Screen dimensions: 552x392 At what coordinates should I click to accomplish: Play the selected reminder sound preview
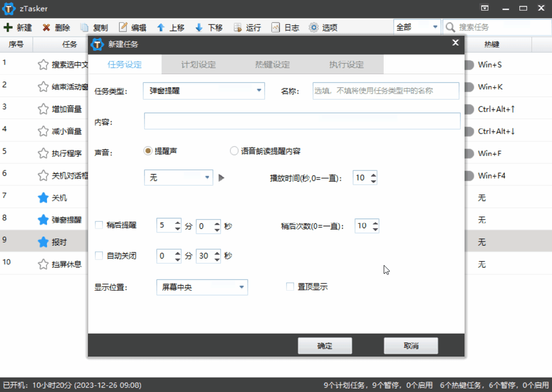[222, 178]
